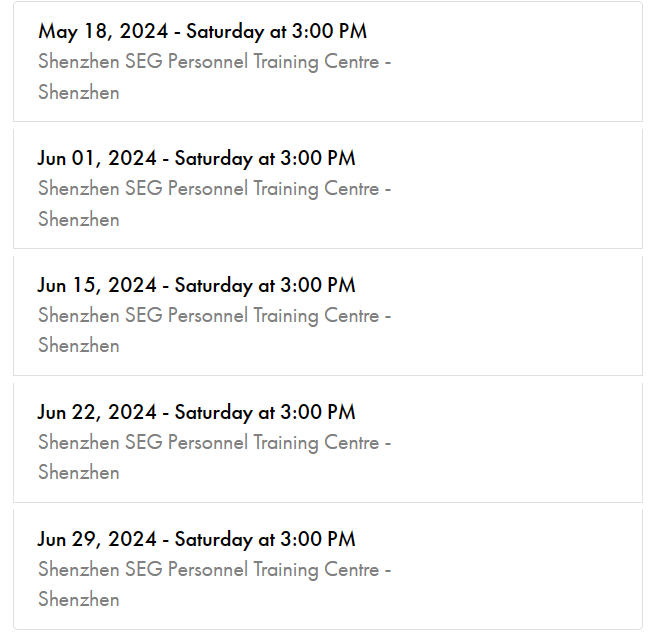Select the Jun 01, 2024 event card
Viewport: 652px width, 636px height.
point(328,189)
